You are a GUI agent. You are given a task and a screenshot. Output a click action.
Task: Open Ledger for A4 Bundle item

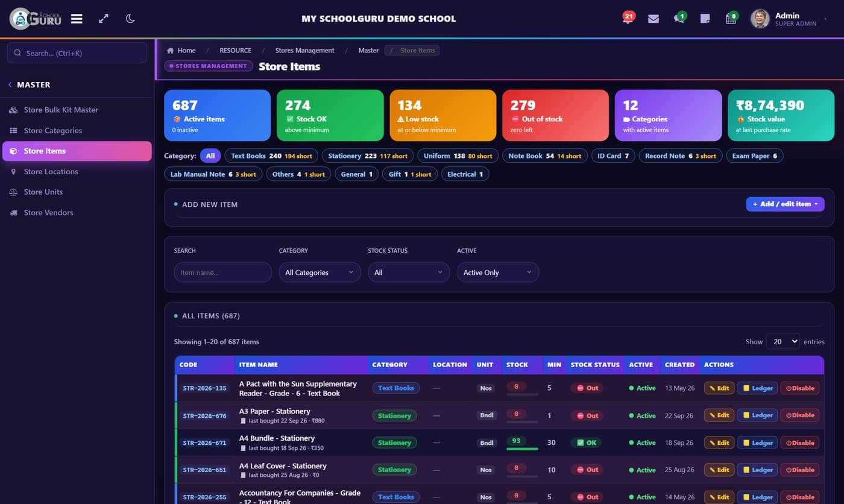pos(757,443)
